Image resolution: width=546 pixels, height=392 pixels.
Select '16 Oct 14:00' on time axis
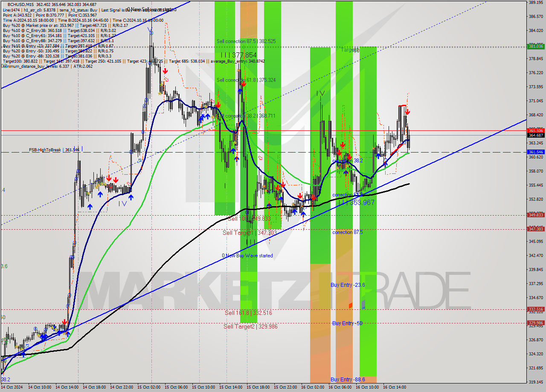click(x=395, y=387)
